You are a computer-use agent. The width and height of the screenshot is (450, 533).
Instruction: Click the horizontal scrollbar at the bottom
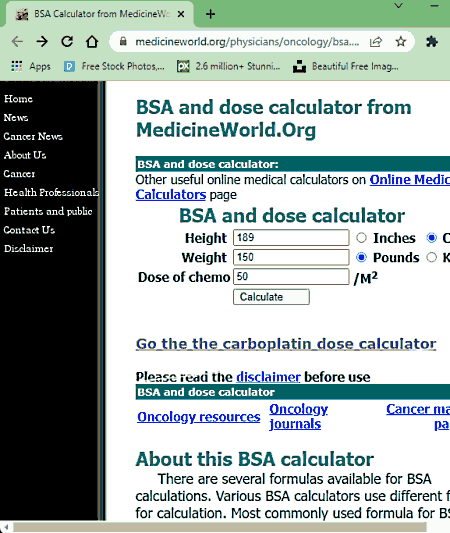point(220,527)
